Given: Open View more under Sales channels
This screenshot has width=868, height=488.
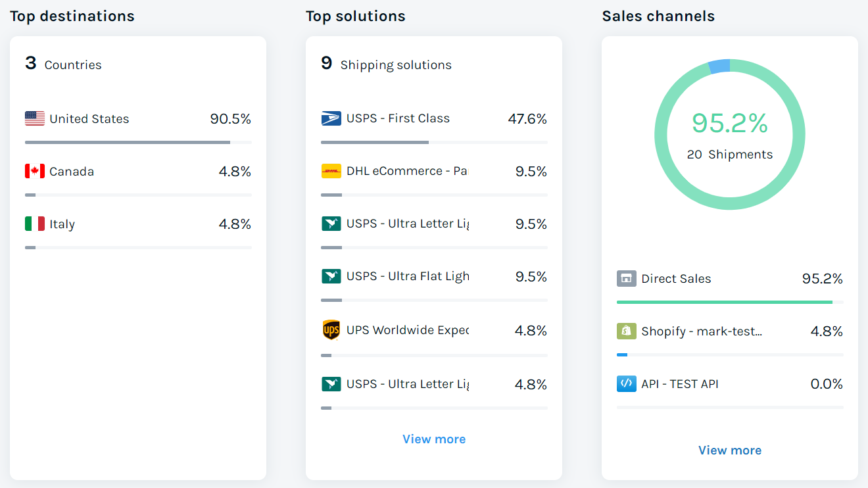Looking at the screenshot, I should pos(730,451).
